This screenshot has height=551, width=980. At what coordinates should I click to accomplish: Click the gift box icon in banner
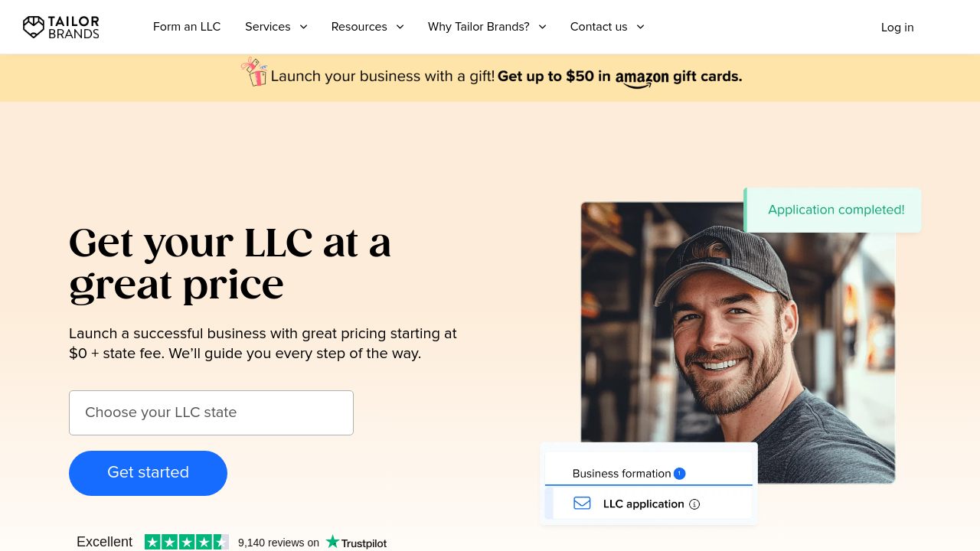tap(254, 72)
